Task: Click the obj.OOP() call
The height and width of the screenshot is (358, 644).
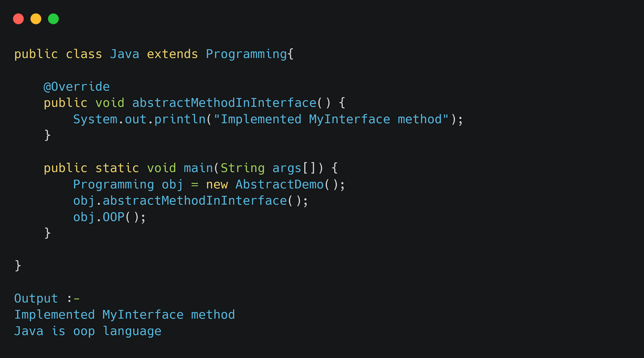Action: (109, 217)
